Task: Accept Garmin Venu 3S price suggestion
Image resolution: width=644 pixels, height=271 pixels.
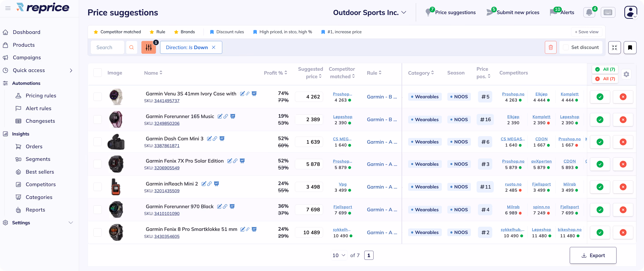Action: point(600,97)
